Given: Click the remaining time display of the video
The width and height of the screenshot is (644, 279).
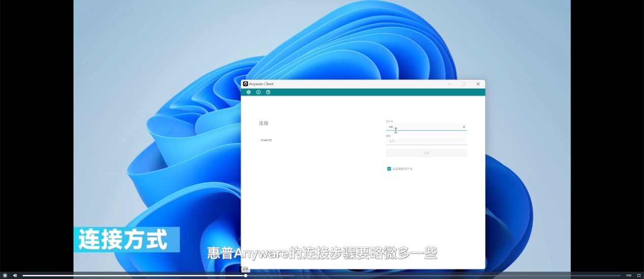Looking at the screenshot, I should [x=629, y=275].
